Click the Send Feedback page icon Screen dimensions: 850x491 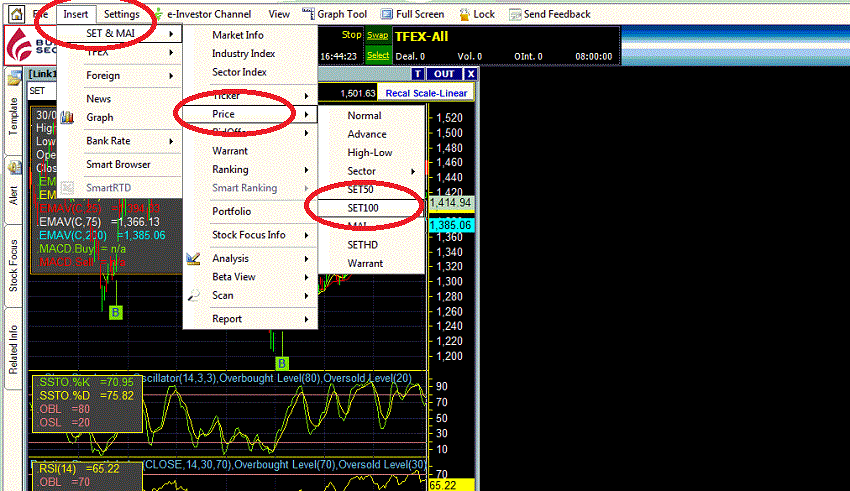click(x=515, y=15)
